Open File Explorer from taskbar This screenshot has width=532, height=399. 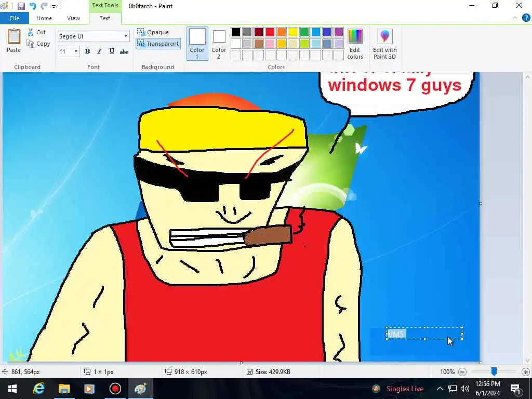point(64,389)
